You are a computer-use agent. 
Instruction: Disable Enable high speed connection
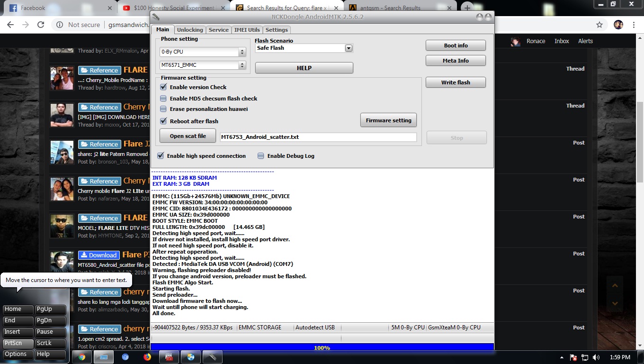click(x=161, y=156)
